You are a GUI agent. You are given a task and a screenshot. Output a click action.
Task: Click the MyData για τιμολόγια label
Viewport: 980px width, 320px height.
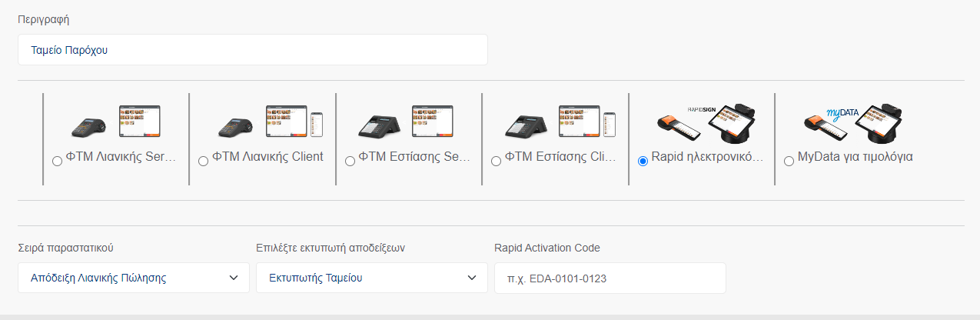click(x=855, y=157)
